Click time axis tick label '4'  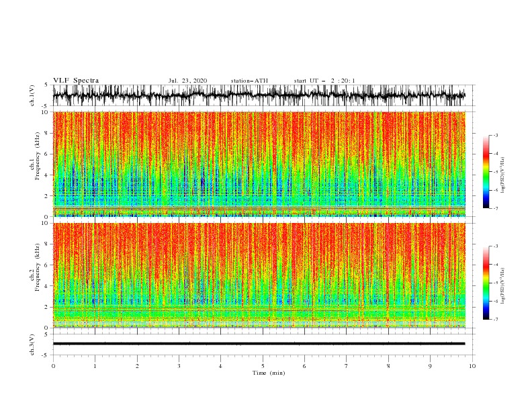tap(220, 366)
